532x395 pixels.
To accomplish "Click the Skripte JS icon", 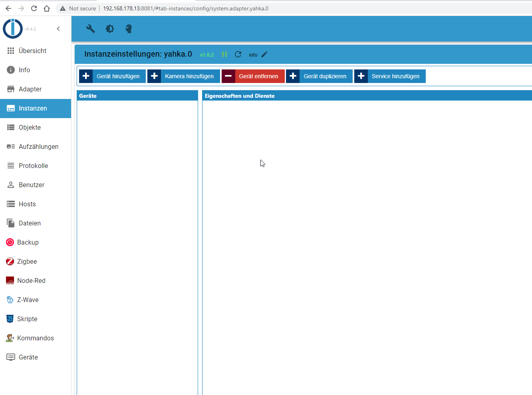I will 10,319.
